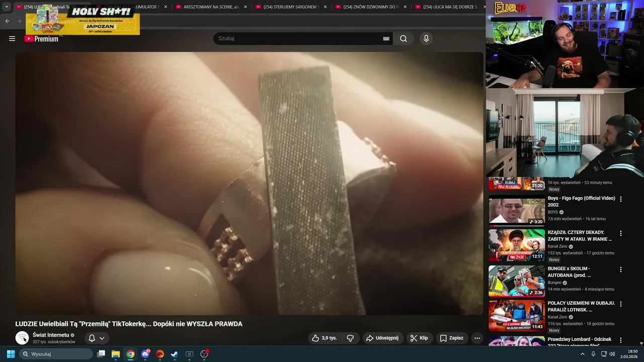Open EA app from the taskbar

(x=160, y=354)
